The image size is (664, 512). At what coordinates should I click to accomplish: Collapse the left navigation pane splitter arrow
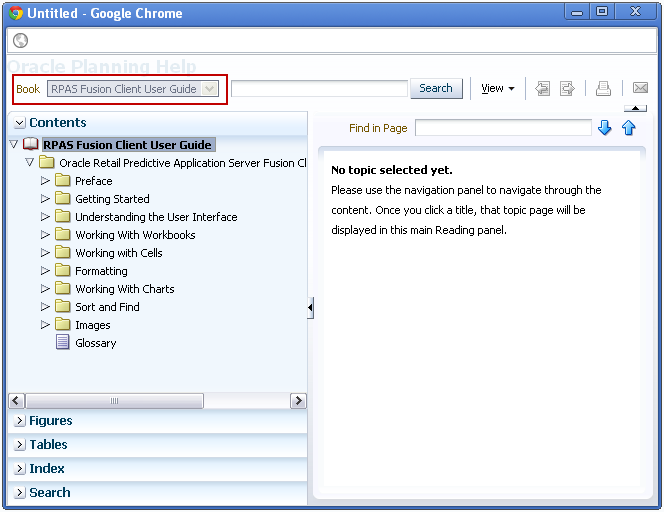point(310,307)
